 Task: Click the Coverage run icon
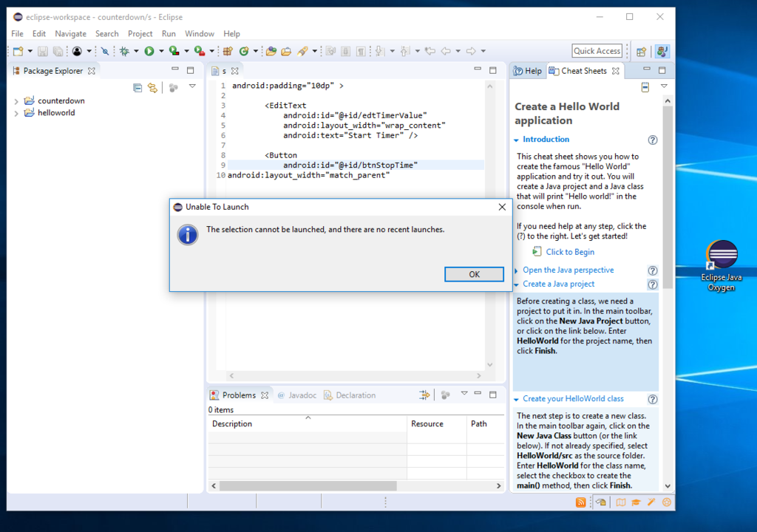pyautogui.click(x=174, y=51)
